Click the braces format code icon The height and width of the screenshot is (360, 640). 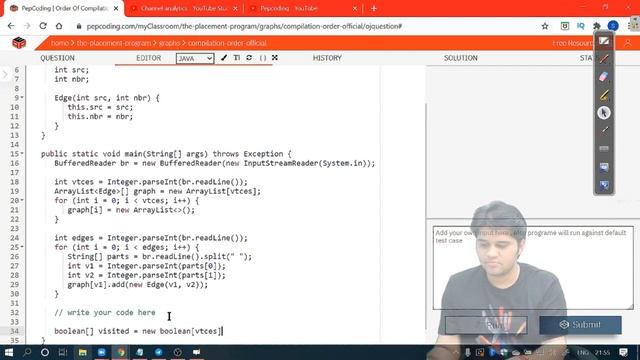[x=263, y=58]
